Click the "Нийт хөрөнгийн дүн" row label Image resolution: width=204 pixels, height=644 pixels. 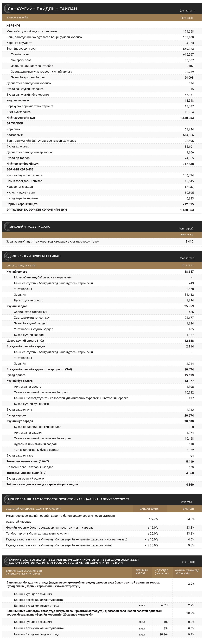pos(21,118)
